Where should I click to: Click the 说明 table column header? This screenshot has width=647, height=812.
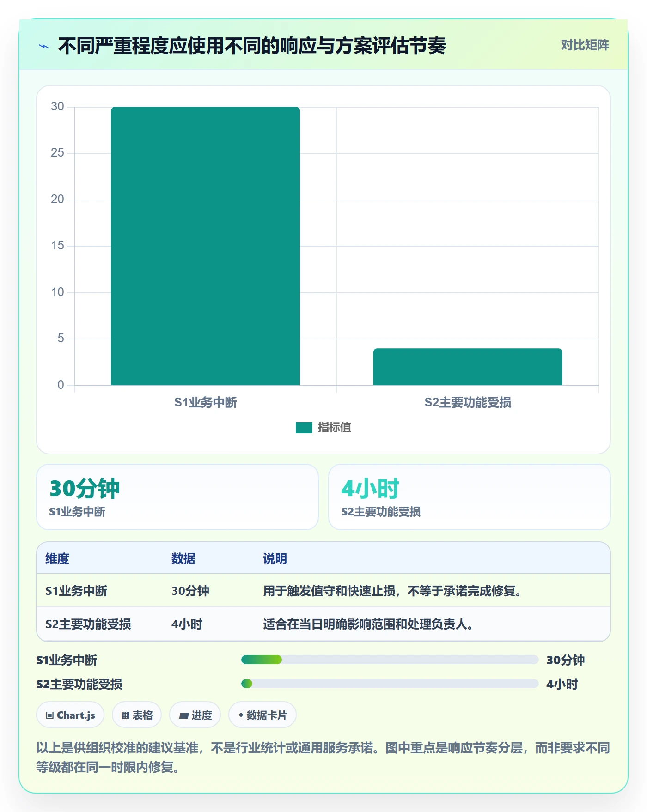coord(275,558)
